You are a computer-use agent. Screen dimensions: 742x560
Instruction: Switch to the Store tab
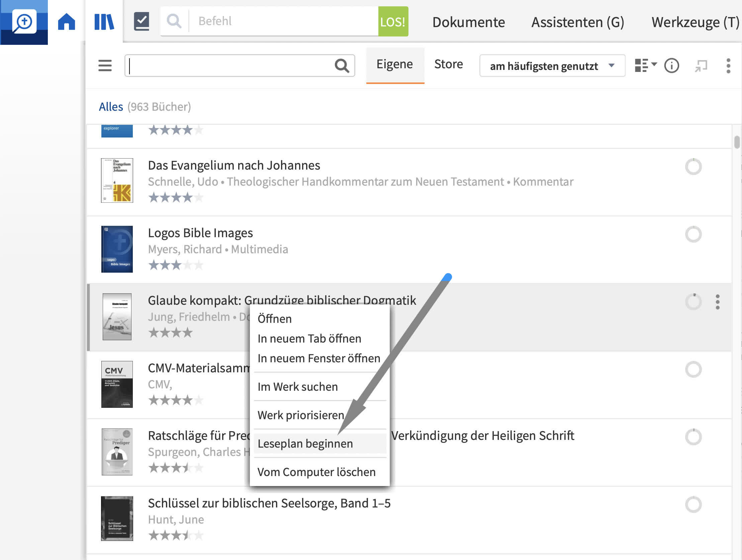click(449, 64)
